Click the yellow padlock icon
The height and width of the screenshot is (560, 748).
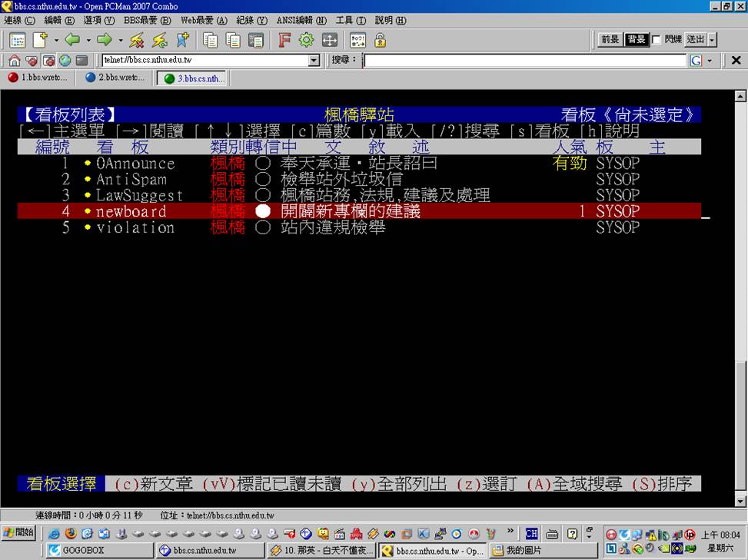tap(380, 40)
